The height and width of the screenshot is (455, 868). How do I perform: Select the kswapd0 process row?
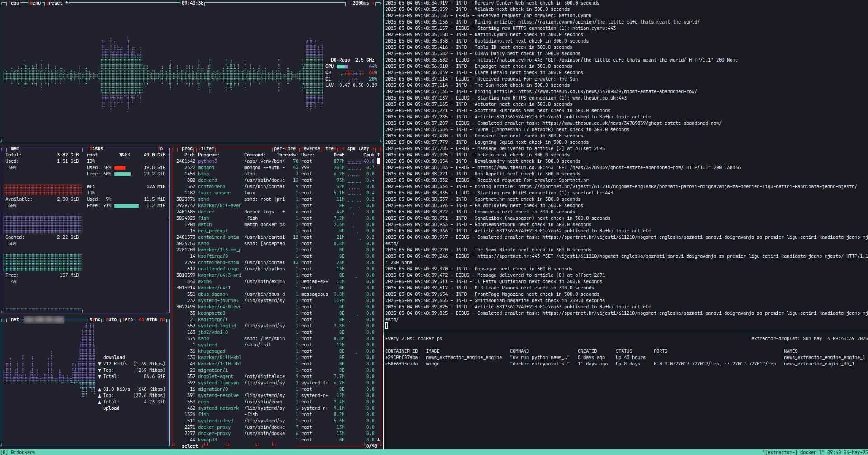coord(275,440)
